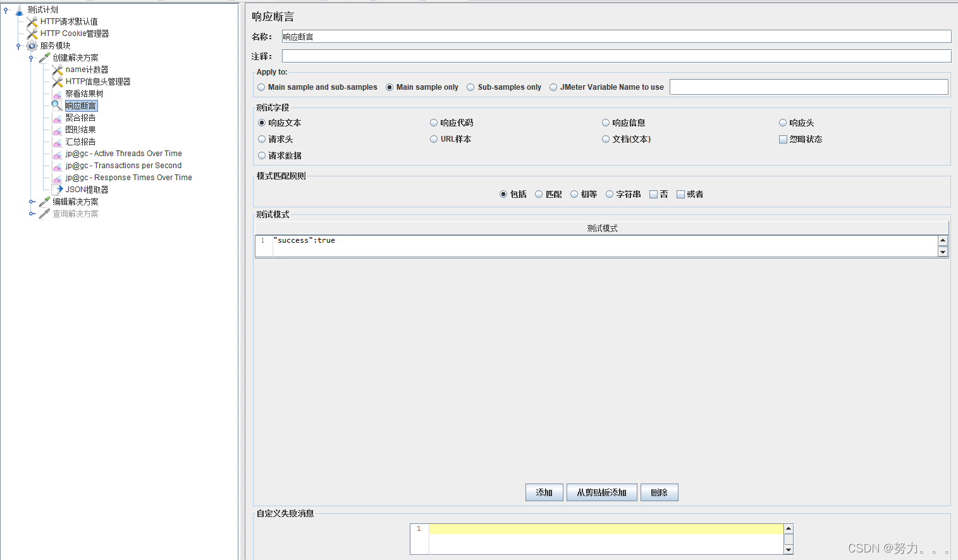This screenshot has width=958, height=560.
Task: Select jp@gc - Active Threads Over Time node
Action: pos(123,154)
